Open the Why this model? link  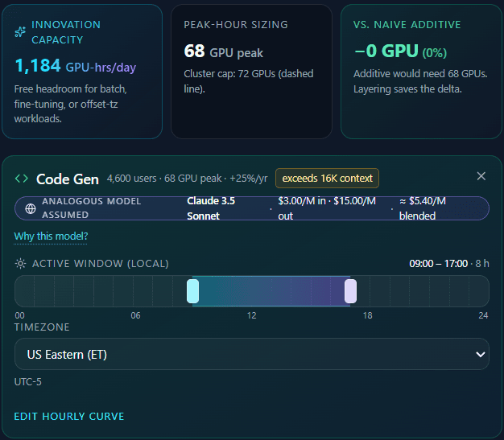point(51,236)
